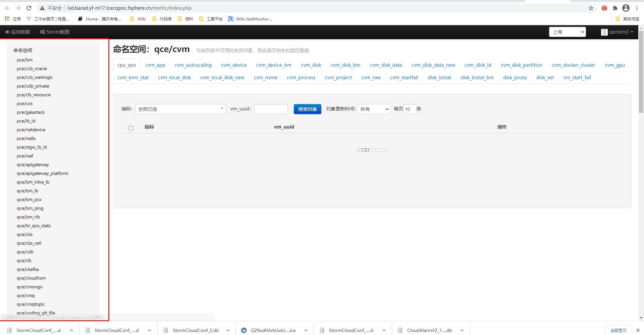Switch to the cvm_nvme tab
The height and width of the screenshot is (335, 644).
click(x=266, y=78)
